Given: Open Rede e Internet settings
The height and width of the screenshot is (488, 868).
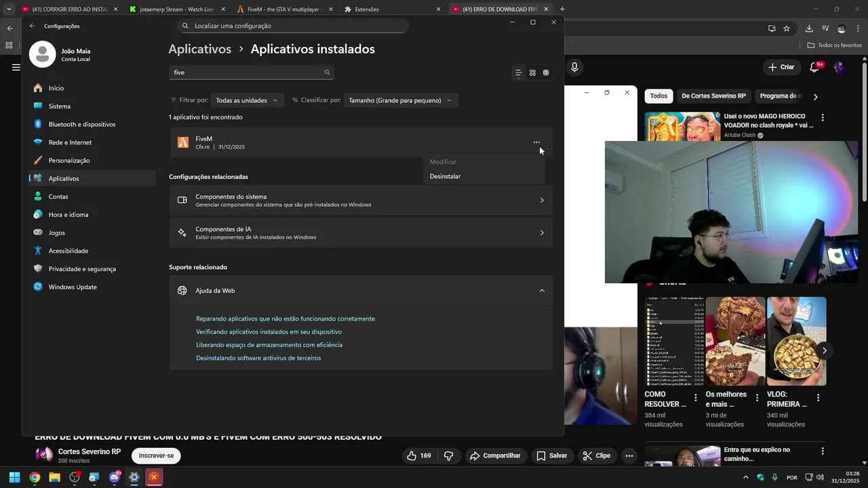Looking at the screenshot, I should [x=92, y=142].
